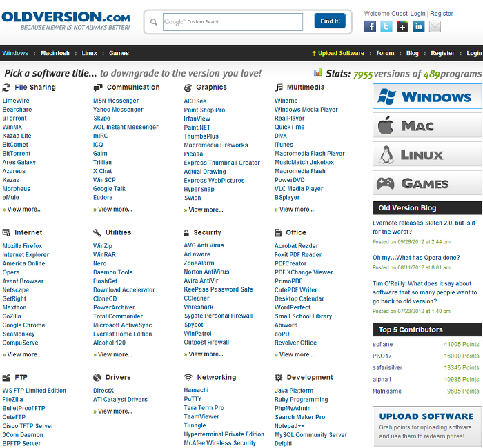483x448 pixels.
Task: Expand View more under Graphics
Action: tap(204, 210)
